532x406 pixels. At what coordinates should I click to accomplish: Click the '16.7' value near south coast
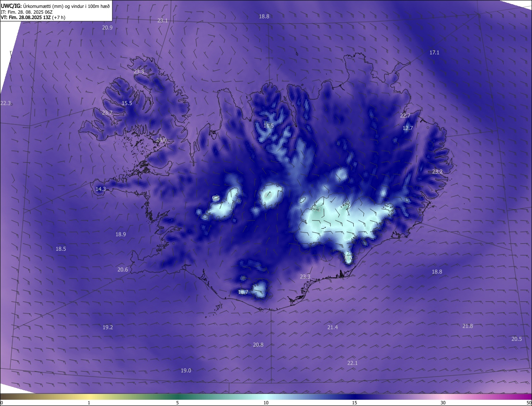coord(243,292)
